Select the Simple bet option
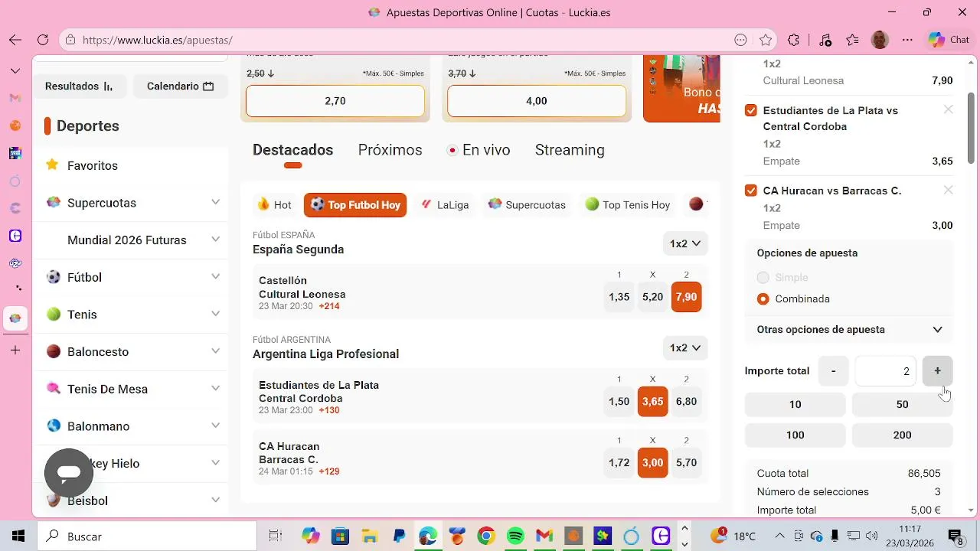Image resolution: width=980 pixels, height=551 pixels. click(763, 278)
